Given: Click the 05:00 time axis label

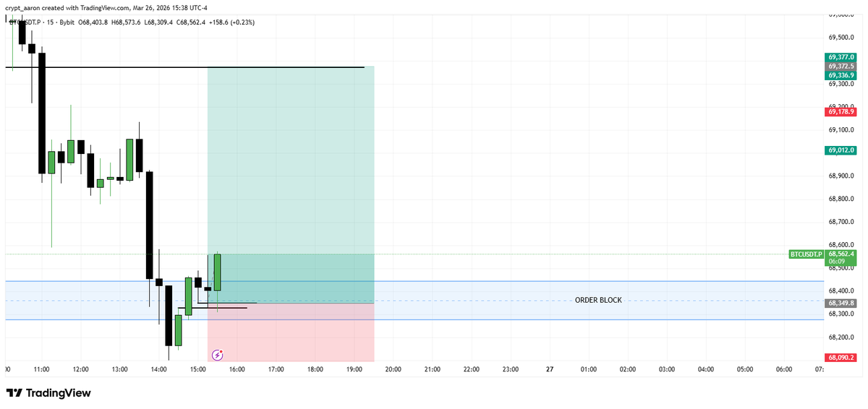Looking at the screenshot, I should 744,369.
